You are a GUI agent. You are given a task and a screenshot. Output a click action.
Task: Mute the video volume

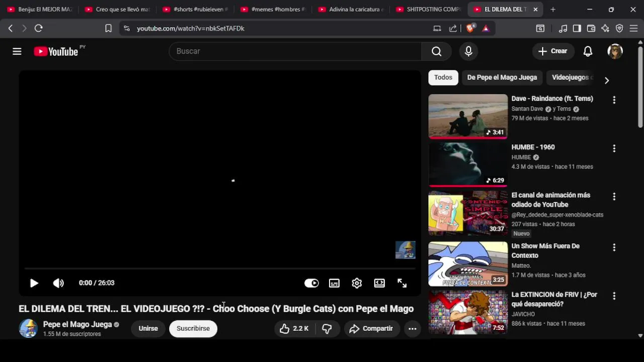click(58, 283)
